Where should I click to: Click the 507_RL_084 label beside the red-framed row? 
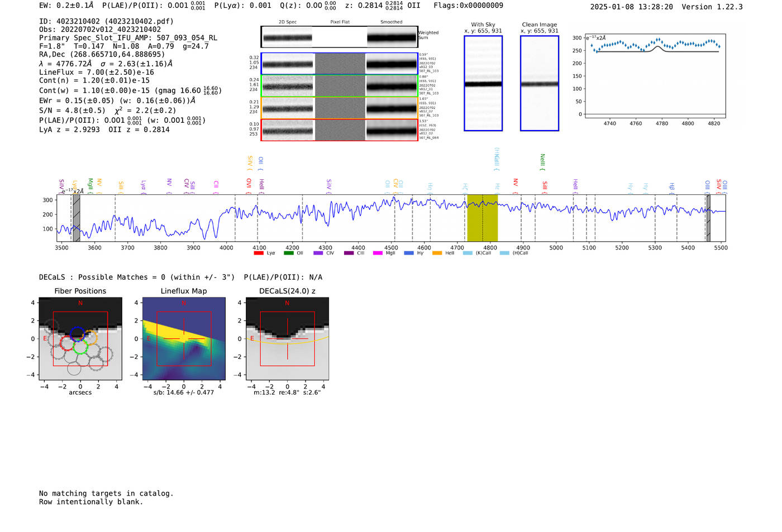click(429, 138)
